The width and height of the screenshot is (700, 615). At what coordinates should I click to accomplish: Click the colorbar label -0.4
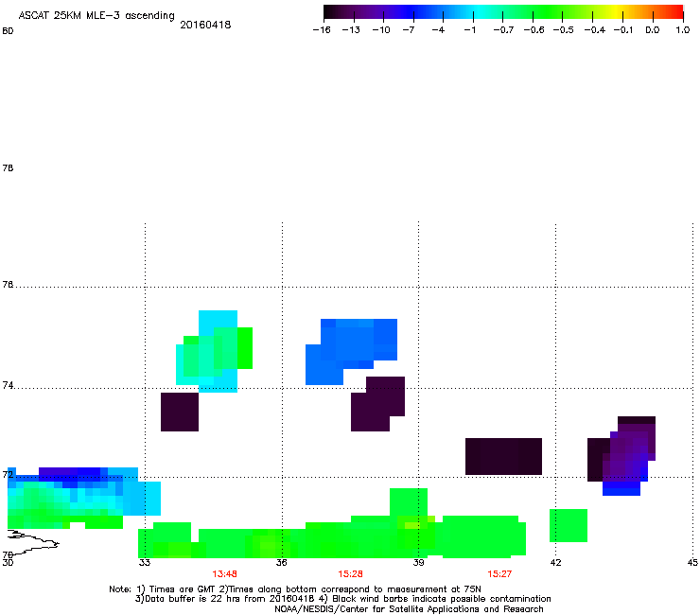(595, 30)
